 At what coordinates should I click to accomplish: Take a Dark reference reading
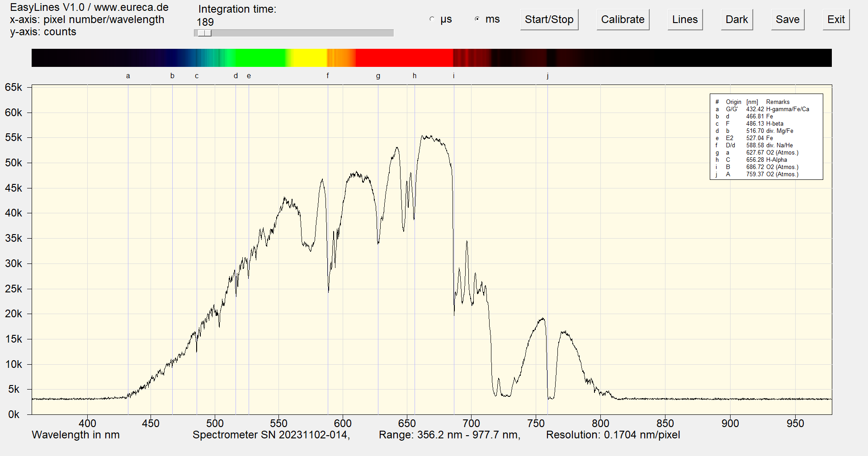click(737, 19)
